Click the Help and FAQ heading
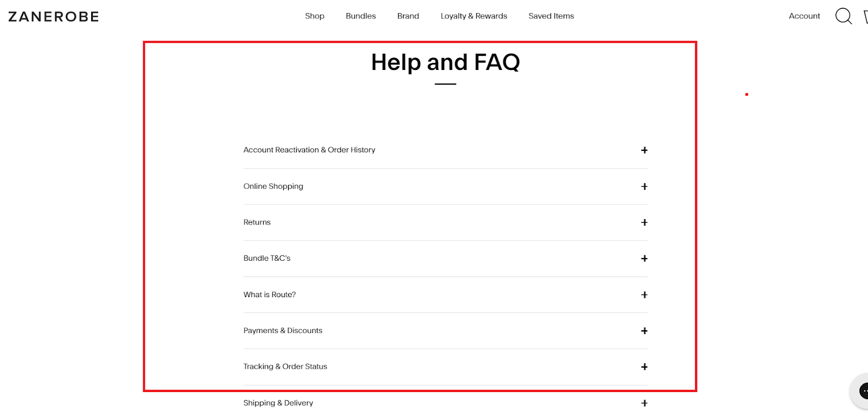868x417 pixels. pyautogui.click(x=445, y=62)
